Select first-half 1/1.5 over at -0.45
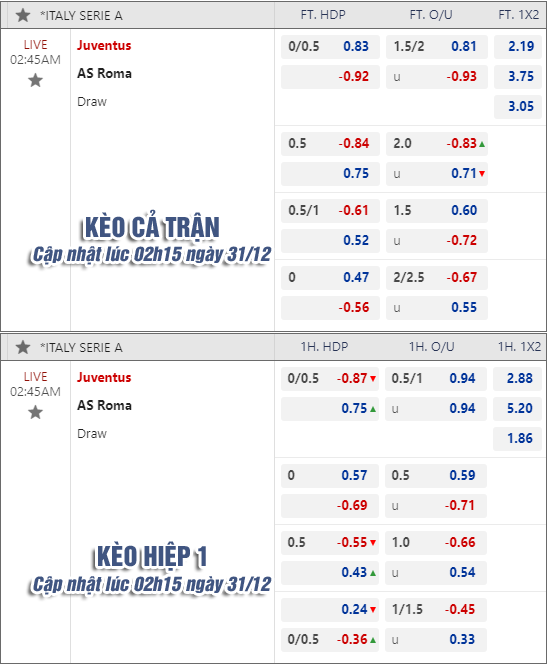 436,609
